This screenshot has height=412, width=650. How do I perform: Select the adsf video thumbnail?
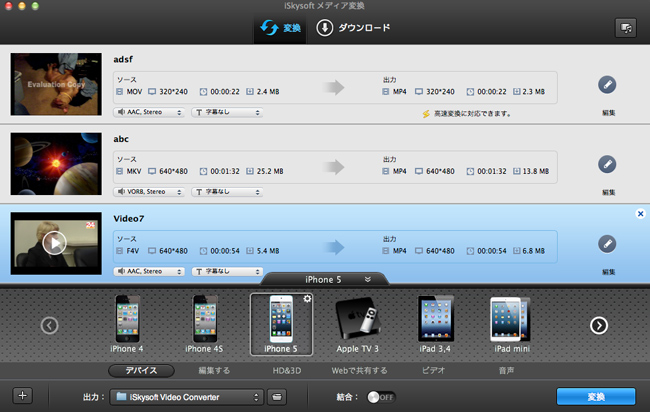pyautogui.click(x=56, y=84)
